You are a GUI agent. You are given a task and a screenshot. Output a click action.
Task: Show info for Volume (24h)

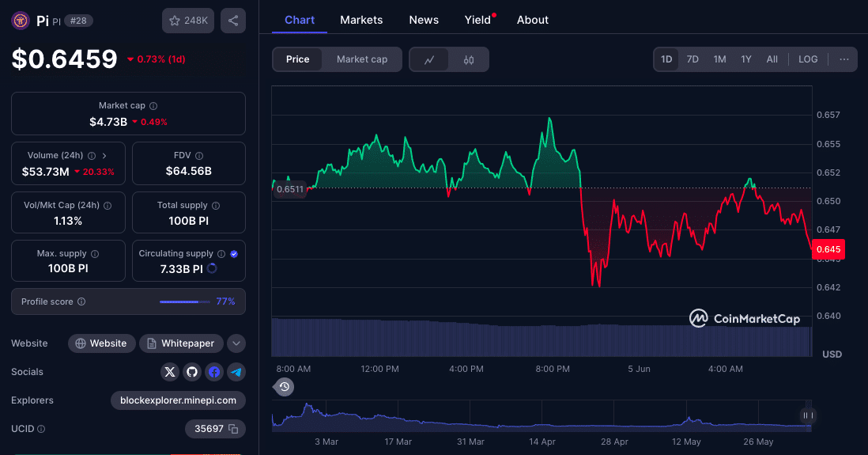pyautogui.click(x=92, y=156)
